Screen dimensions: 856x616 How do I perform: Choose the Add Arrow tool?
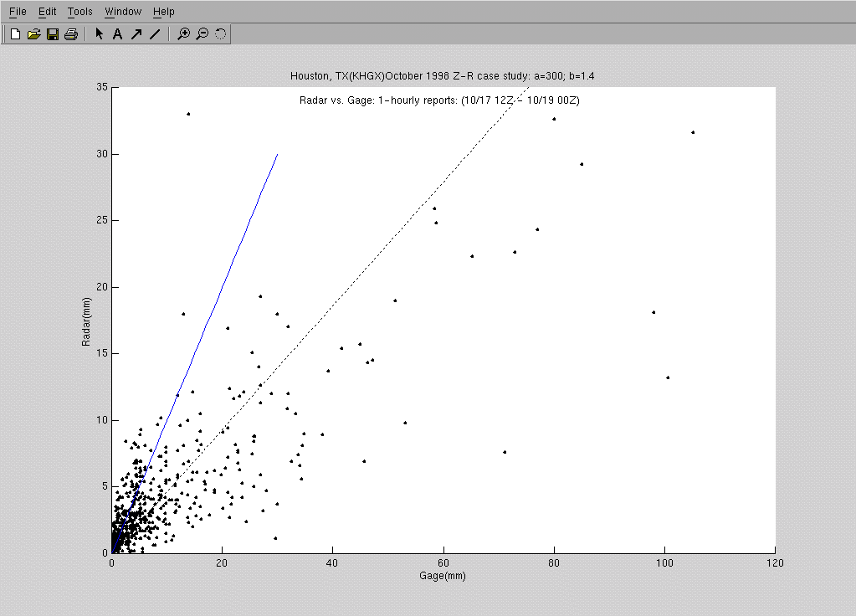136,34
